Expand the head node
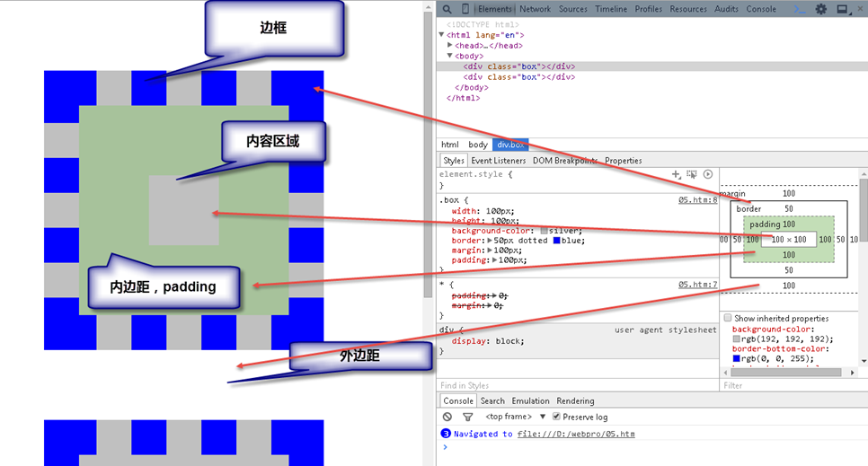Viewport: 868px width, 466px height. [450, 45]
